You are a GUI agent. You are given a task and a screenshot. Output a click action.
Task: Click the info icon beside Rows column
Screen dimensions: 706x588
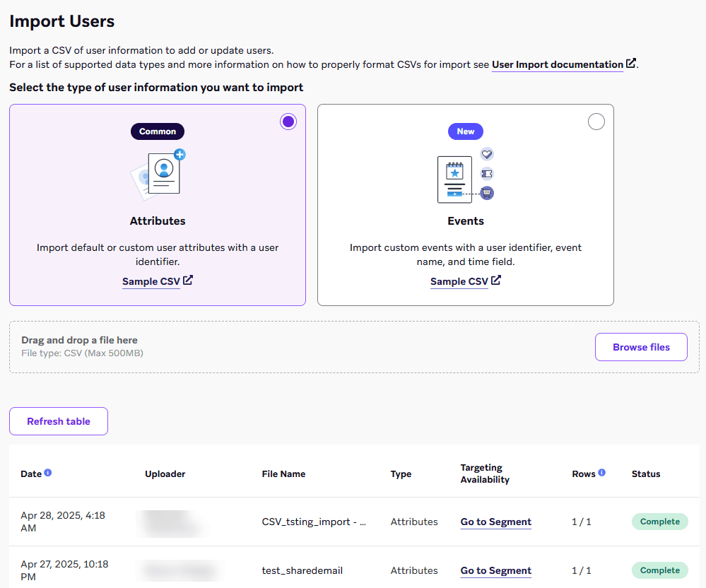pyautogui.click(x=601, y=473)
